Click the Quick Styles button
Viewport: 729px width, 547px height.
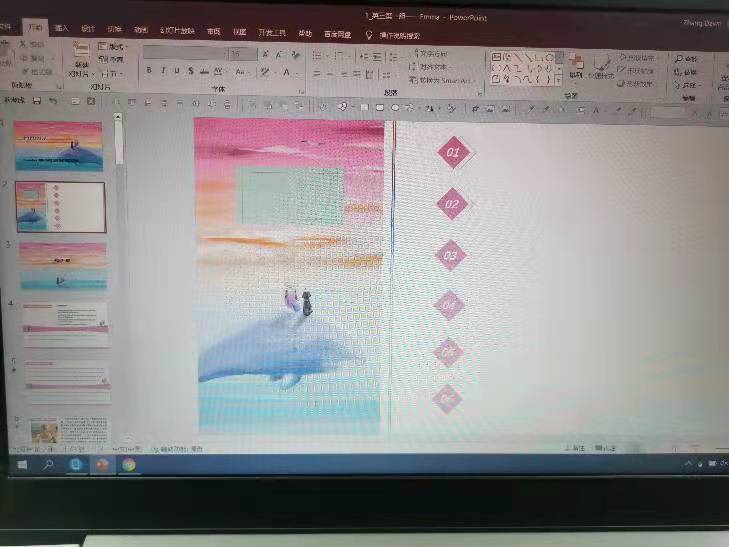(x=601, y=66)
